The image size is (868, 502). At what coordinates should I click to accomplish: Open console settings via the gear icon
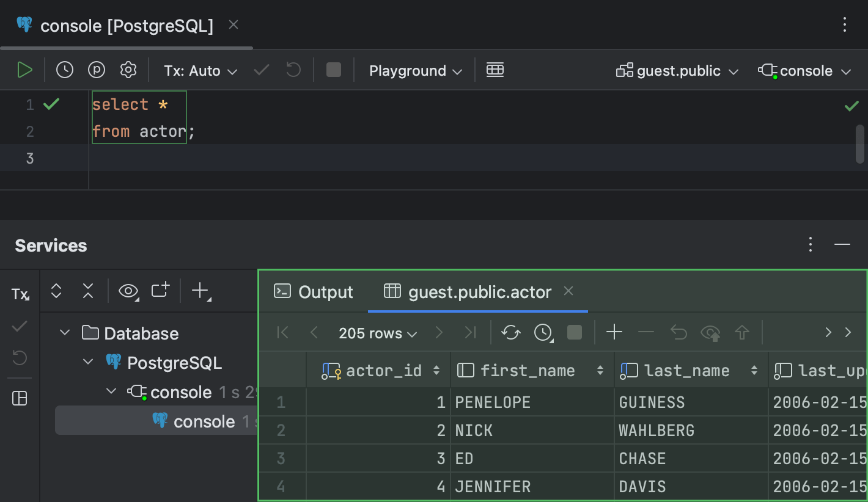[x=128, y=70]
